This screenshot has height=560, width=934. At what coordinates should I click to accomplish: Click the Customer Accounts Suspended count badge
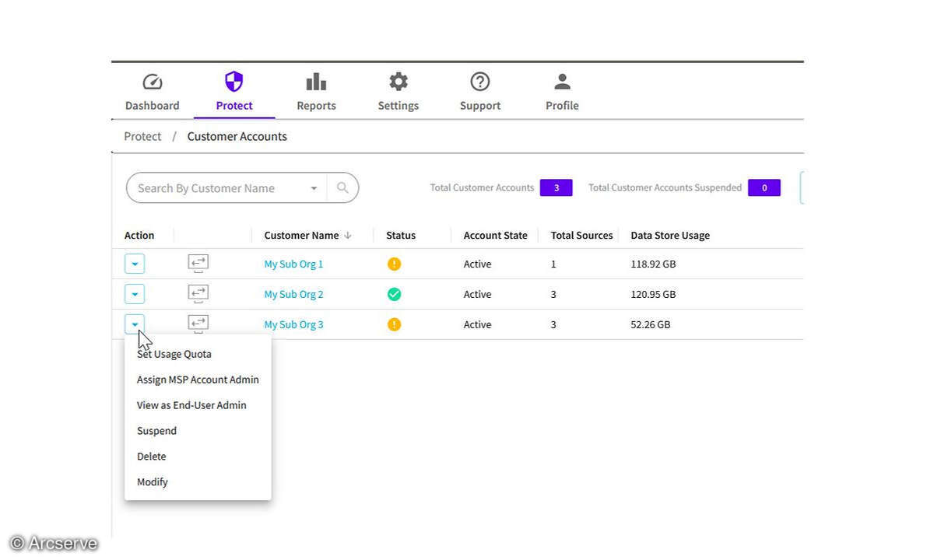pyautogui.click(x=764, y=187)
